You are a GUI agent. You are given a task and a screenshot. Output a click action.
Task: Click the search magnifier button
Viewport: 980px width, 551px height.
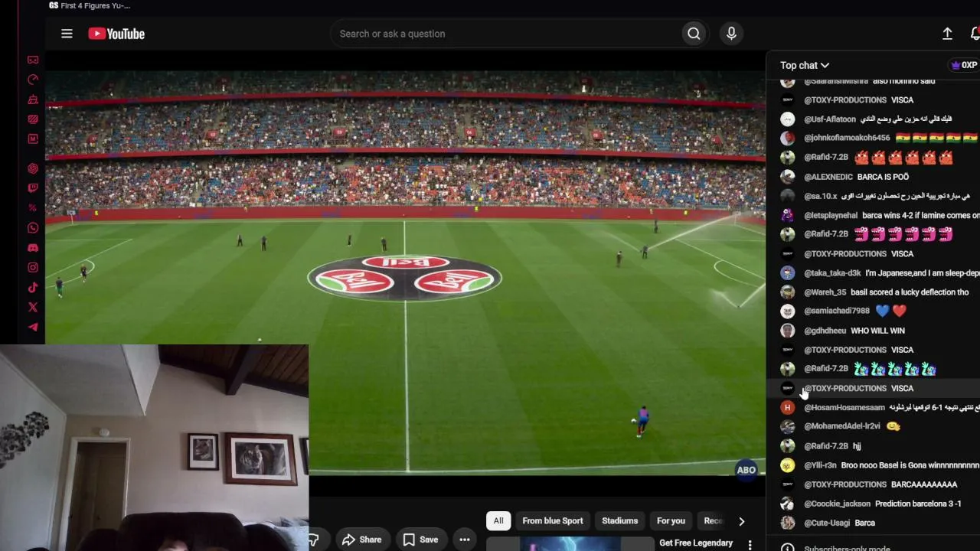coord(694,34)
